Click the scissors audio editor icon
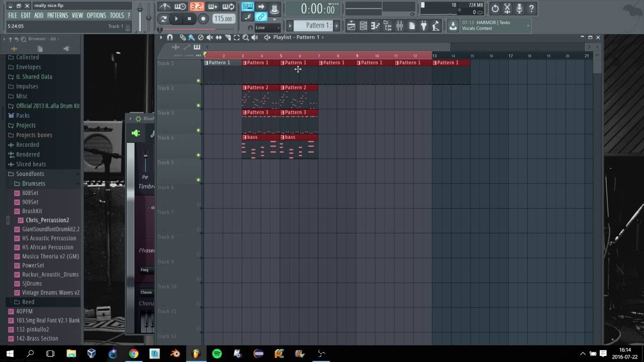This screenshot has width=644, height=362. tap(507, 8)
